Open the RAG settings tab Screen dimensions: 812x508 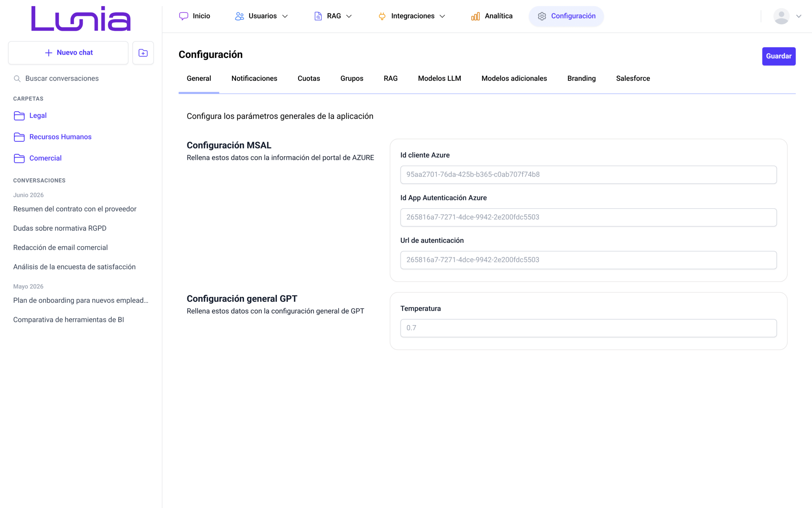point(390,79)
